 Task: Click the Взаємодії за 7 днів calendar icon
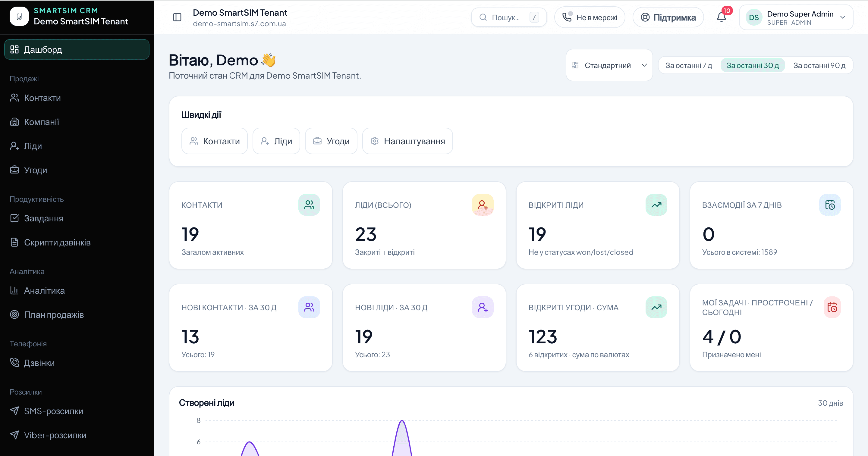pyautogui.click(x=830, y=205)
